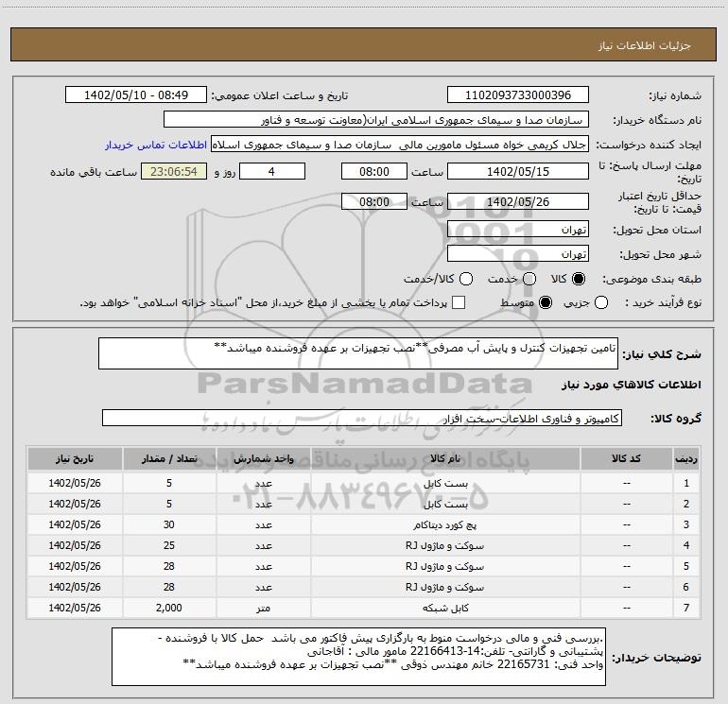Click the price validity date 1402/05/26 field
Image resolution: width=728 pixels, height=704 pixels.
(518, 202)
